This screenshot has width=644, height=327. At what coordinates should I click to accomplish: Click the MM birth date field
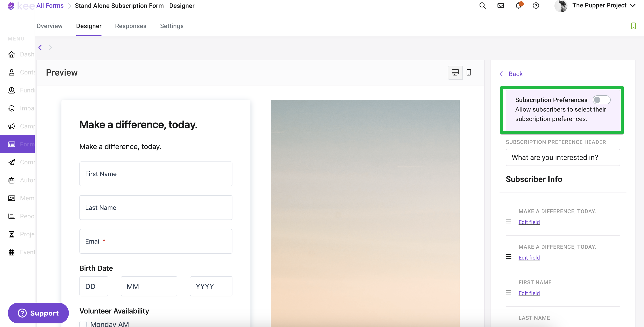tap(149, 286)
